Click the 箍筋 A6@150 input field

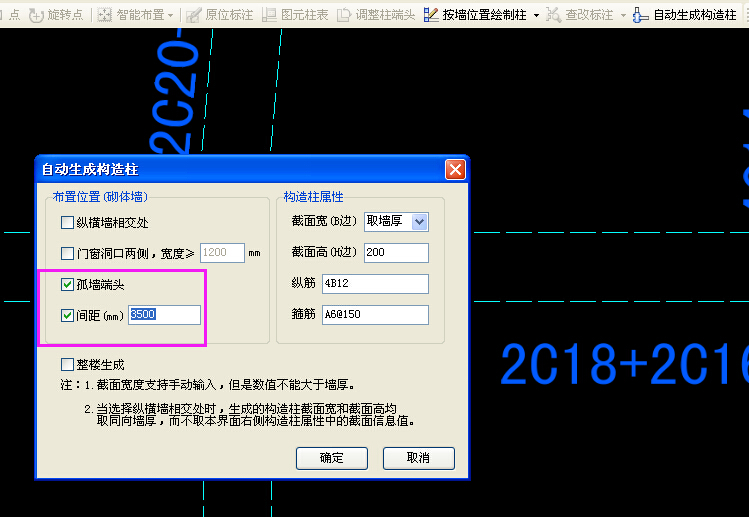375,314
